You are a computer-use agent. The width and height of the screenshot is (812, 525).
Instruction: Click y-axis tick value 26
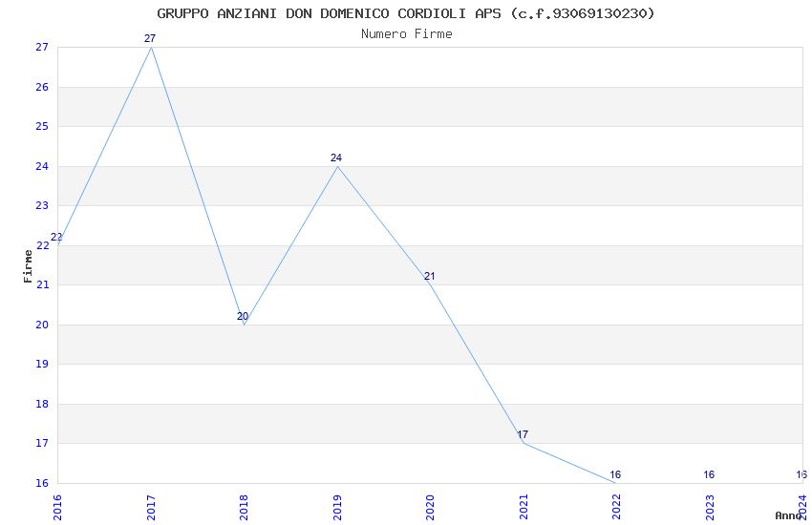point(42,87)
